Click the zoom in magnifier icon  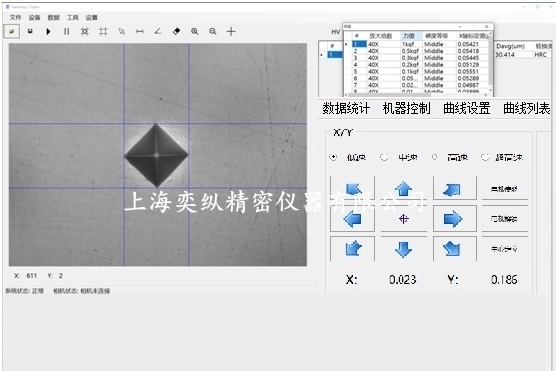click(x=195, y=32)
